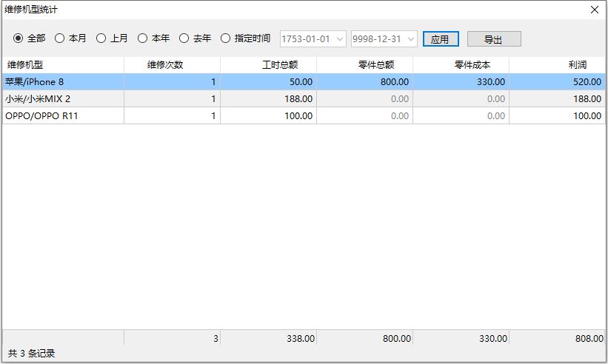Click the 0.00 parts total for 小米MIX 2

tap(364, 98)
